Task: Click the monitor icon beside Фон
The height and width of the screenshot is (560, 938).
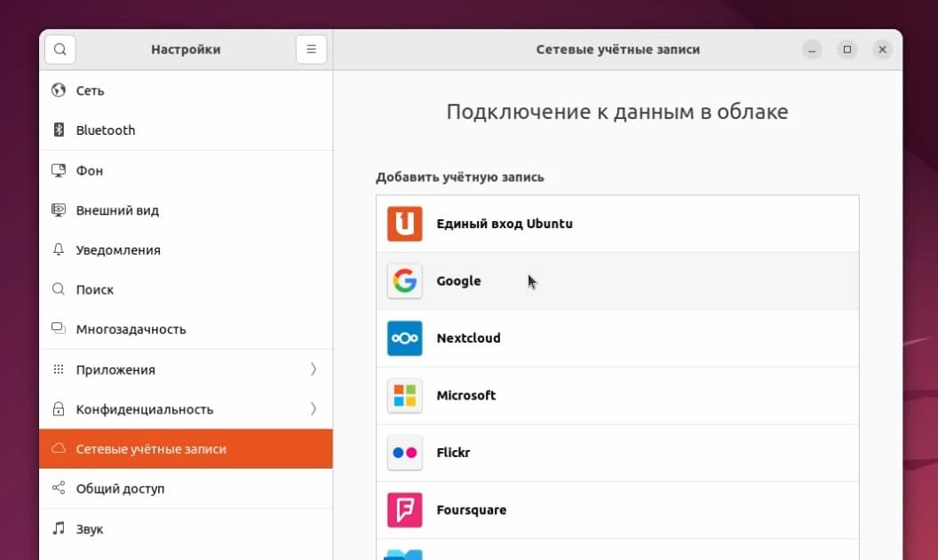Action: point(59,170)
